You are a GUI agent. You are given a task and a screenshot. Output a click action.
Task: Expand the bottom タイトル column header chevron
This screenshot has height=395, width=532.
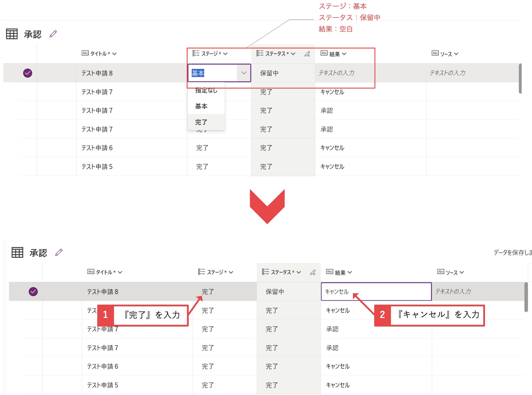click(120, 272)
